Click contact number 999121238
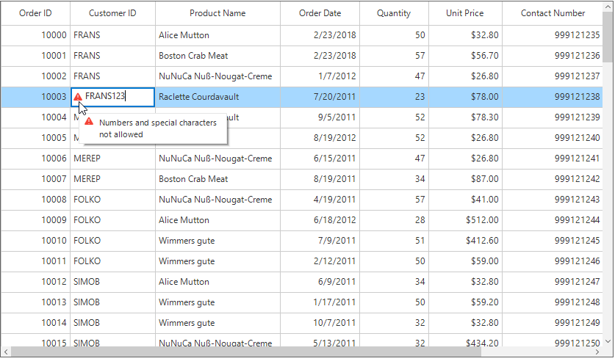The height and width of the screenshot is (364, 615). pos(553,97)
